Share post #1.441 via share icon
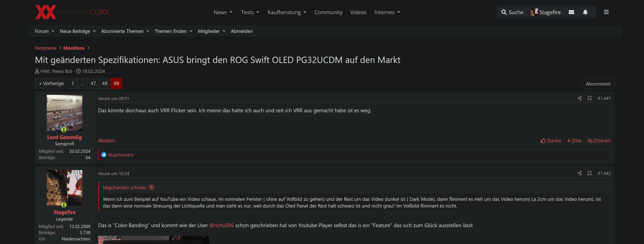644x244 pixels. [x=580, y=98]
